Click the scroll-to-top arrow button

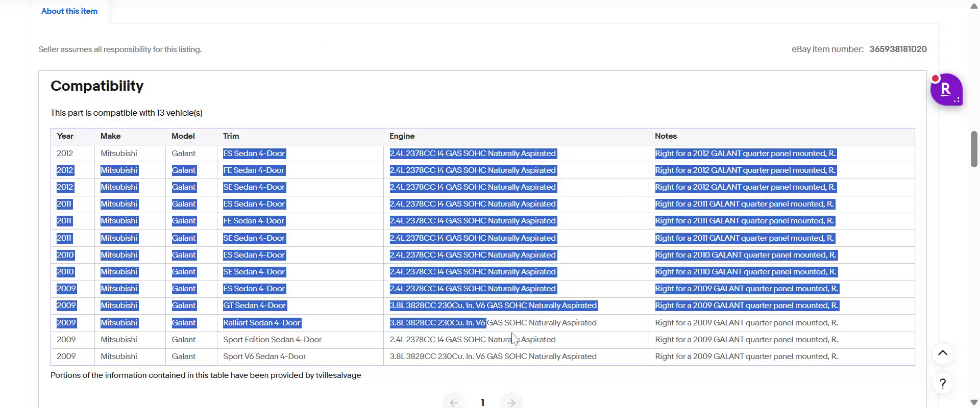[943, 353]
